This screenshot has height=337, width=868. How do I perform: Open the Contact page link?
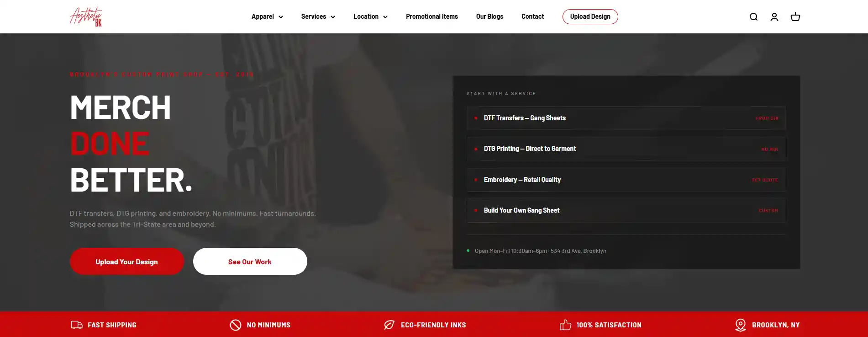(x=532, y=16)
